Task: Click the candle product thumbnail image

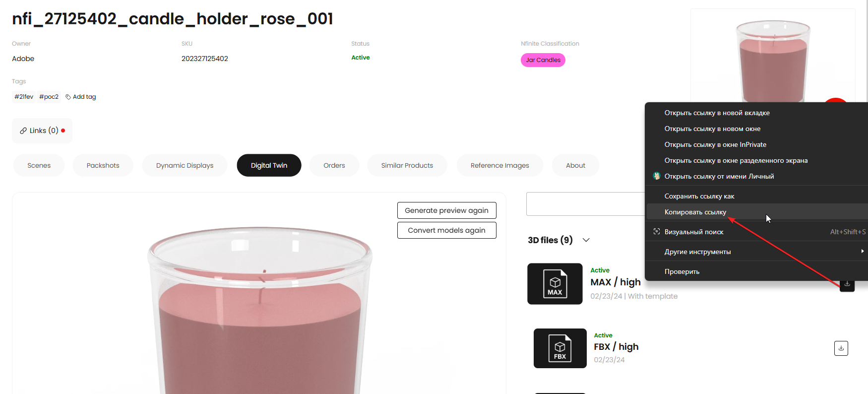Action: click(773, 57)
